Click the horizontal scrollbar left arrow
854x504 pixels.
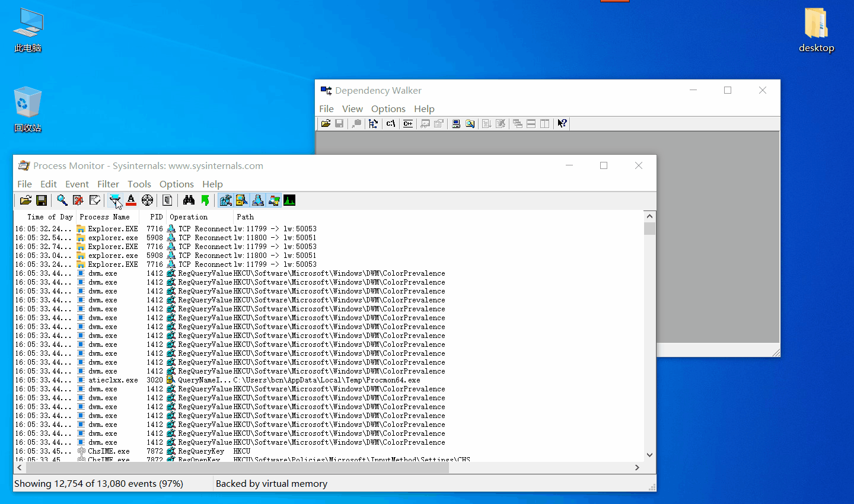pos(20,468)
